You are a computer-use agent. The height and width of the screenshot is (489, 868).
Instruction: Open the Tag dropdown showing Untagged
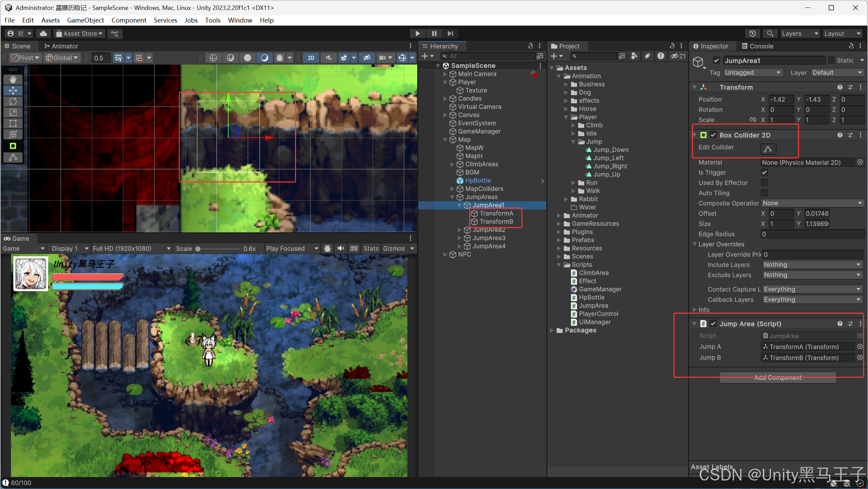click(753, 73)
